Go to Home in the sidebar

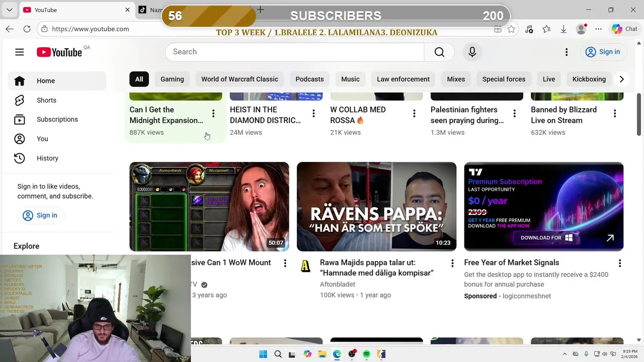pyautogui.click(x=57, y=81)
